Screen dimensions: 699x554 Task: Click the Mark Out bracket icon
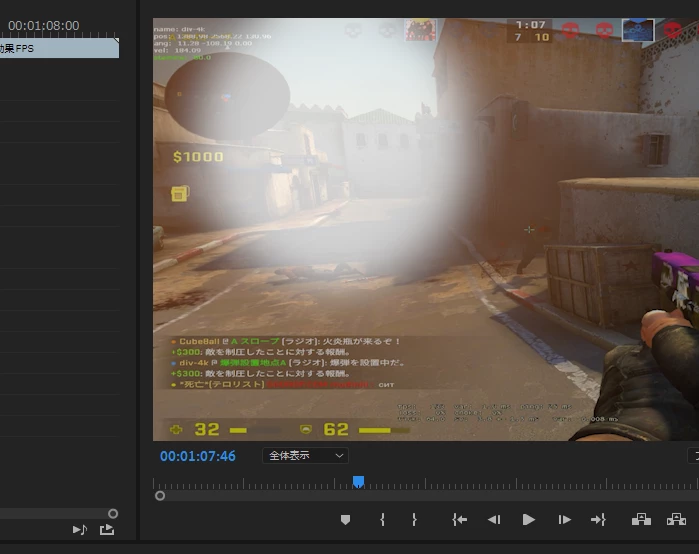click(x=414, y=520)
